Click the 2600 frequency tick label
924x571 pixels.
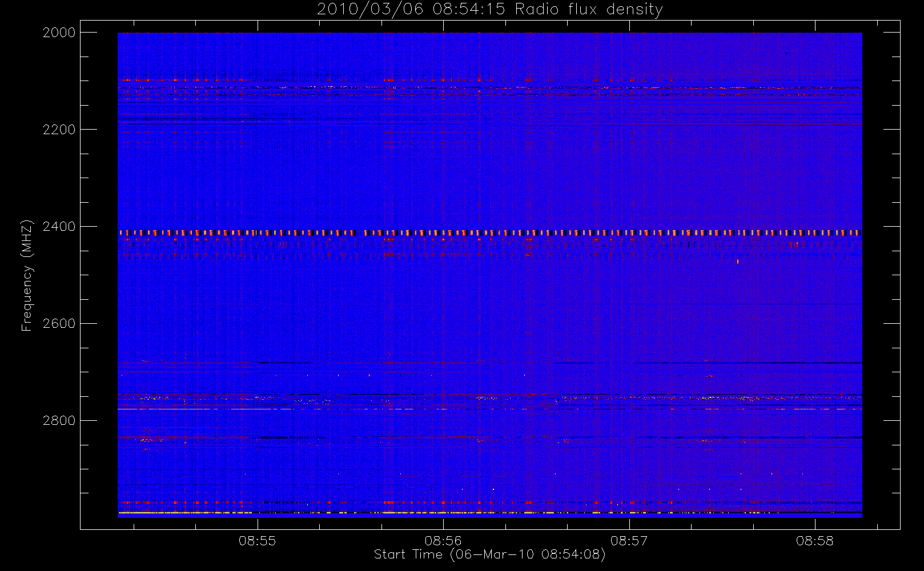point(59,324)
